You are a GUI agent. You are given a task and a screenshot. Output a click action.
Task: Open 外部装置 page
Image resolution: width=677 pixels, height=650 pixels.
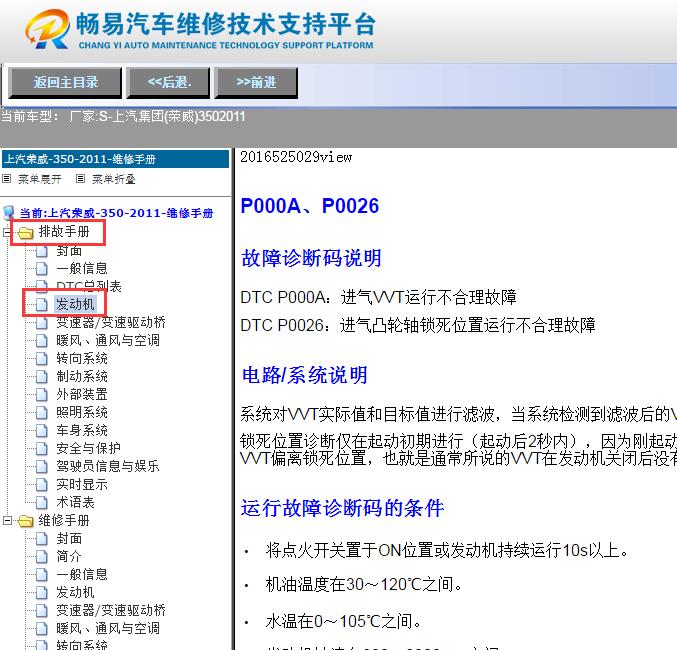[x=82, y=394]
